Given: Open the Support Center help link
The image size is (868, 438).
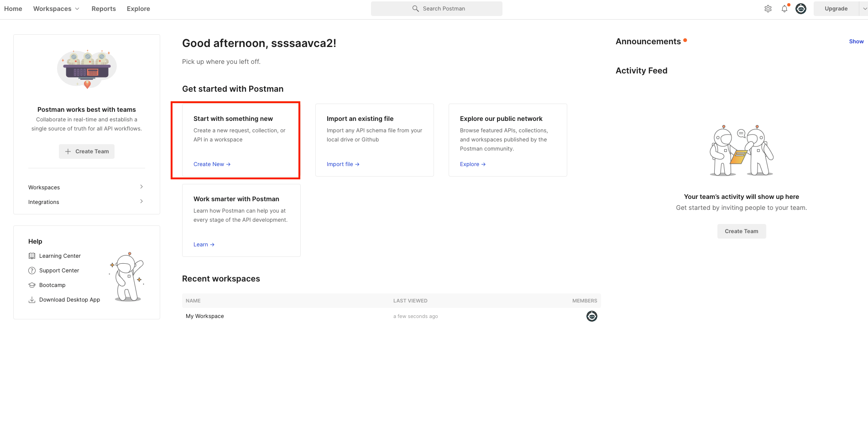Looking at the screenshot, I should tap(59, 271).
